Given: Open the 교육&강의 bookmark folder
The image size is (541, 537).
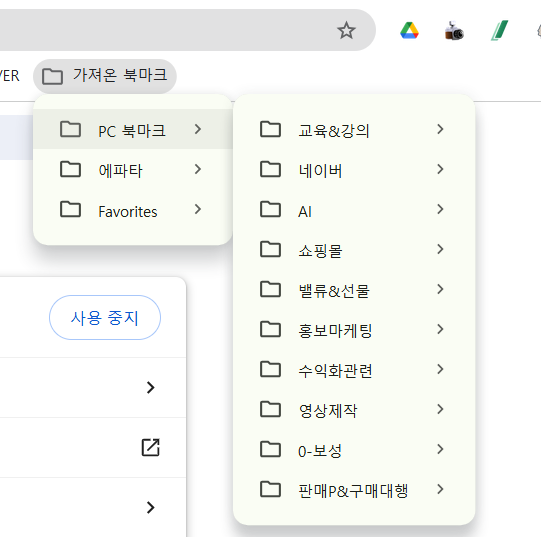Looking at the screenshot, I should click(354, 129).
